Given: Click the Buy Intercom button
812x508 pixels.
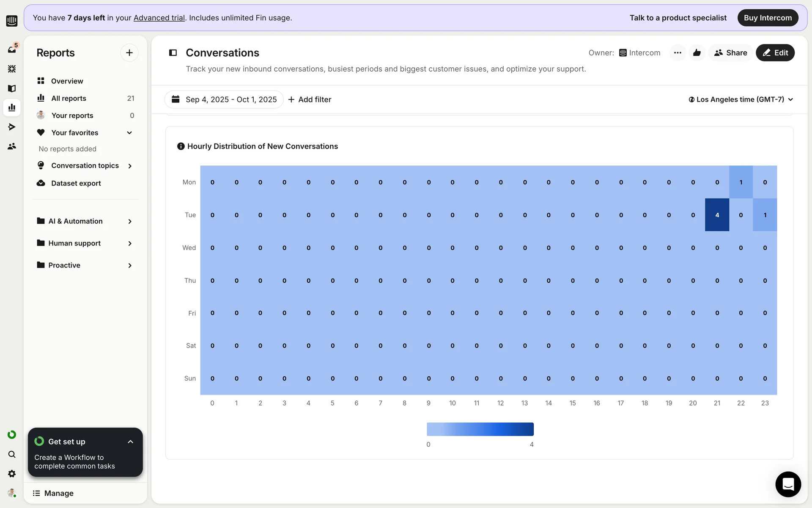Looking at the screenshot, I should point(767,18).
